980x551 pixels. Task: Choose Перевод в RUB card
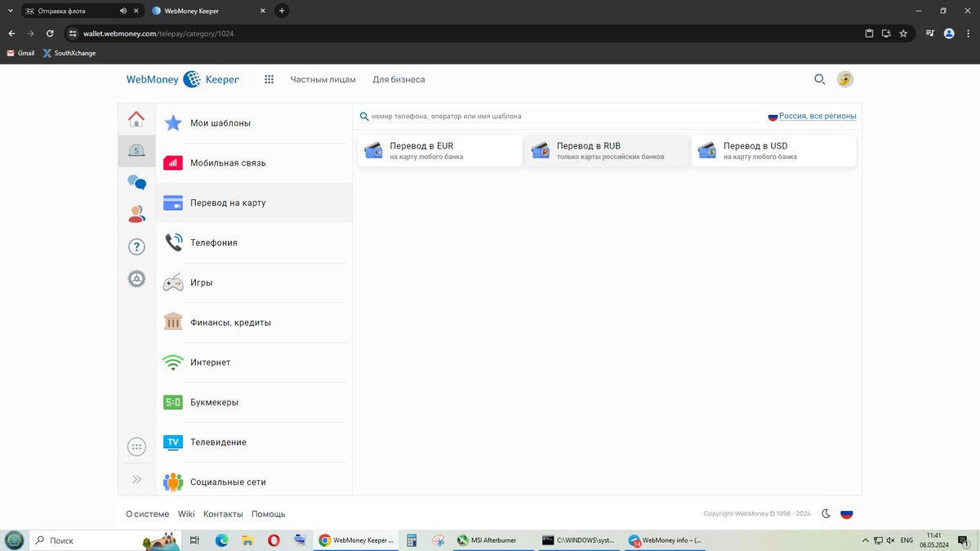pos(607,151)
